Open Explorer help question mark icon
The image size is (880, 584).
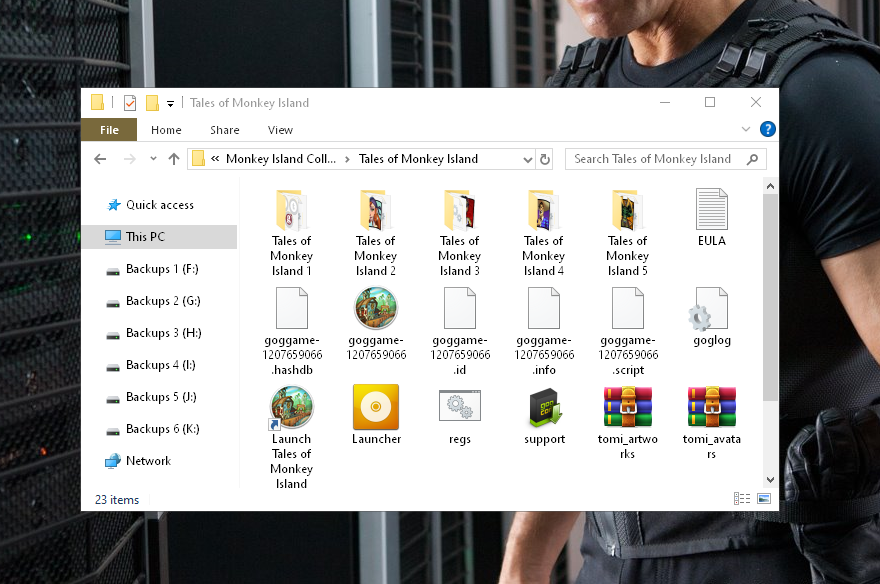tap(768, 129)
